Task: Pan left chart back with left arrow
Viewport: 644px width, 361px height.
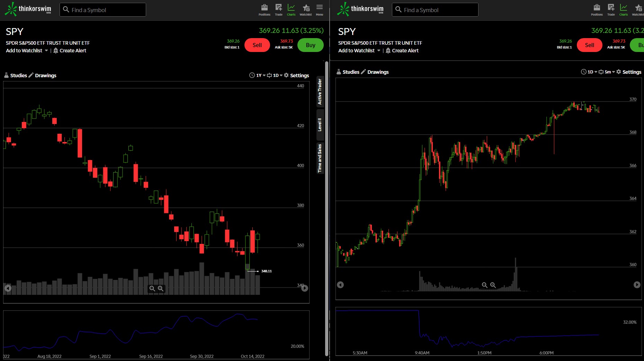Action: (8, 288)
